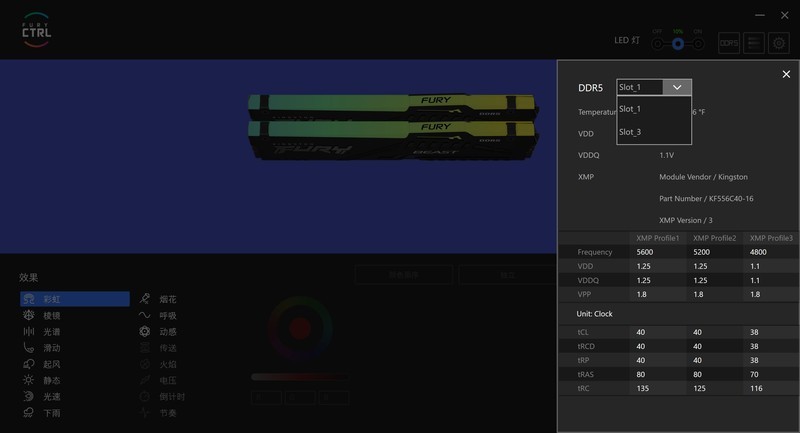Click the Frequency value 5200
Screen dimensions: 800x433
702,252
